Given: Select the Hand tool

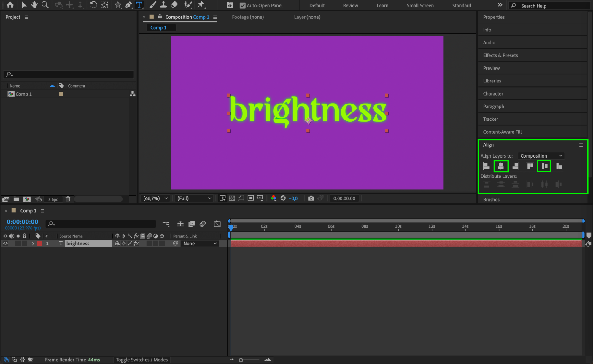Looking at the screenshot, I should coord(34,5).
